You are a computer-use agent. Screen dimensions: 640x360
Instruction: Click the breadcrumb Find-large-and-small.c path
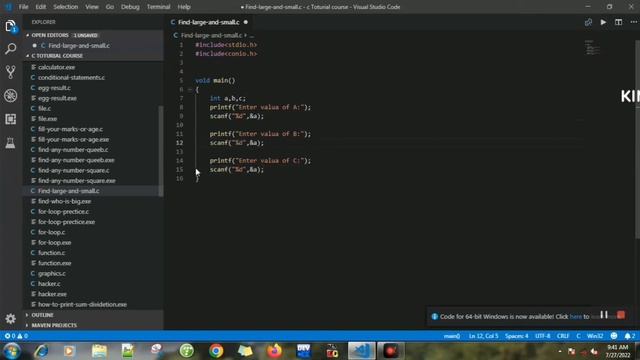pyautogui.click(x=211, y=36)
